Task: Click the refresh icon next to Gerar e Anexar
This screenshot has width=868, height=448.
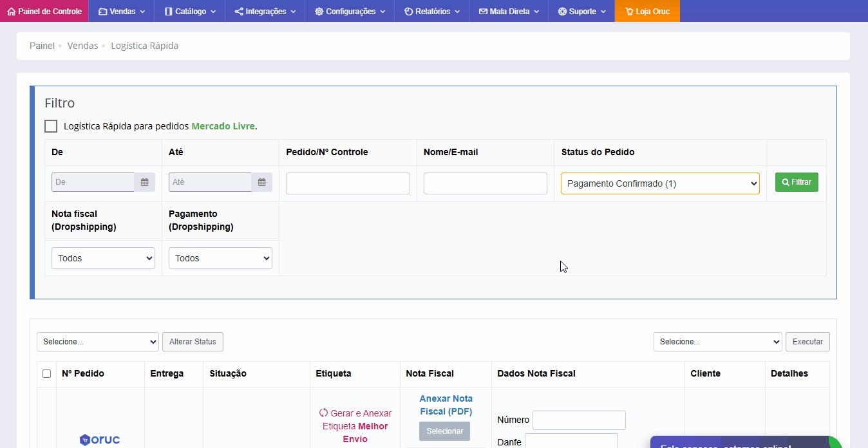Action: coord(324,413)
